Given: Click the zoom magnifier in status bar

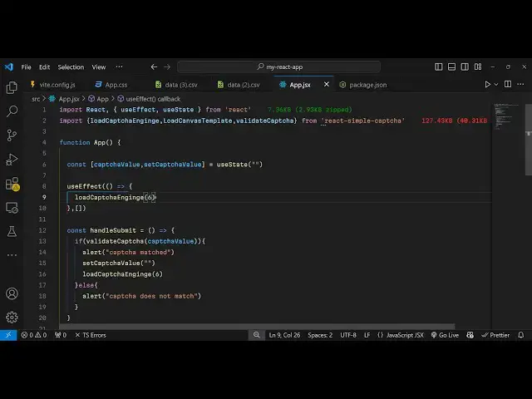Looking at the screenshot, I should 257,335.
